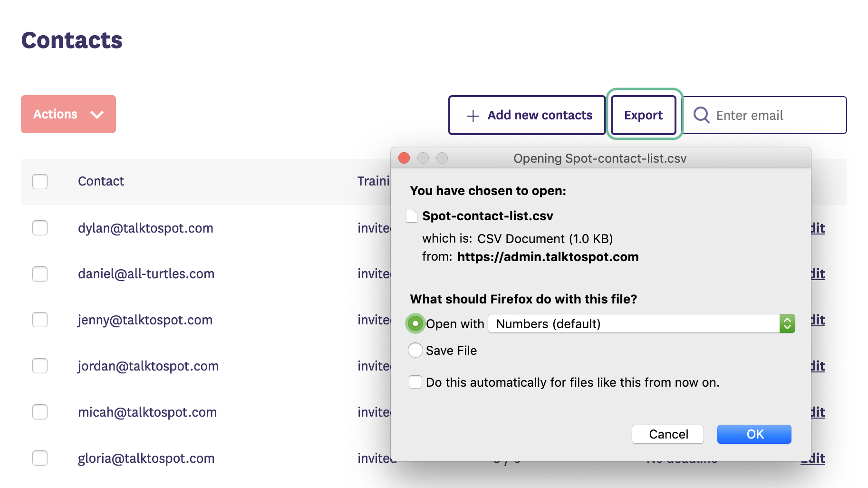This screenshot has height=488, width=868.
Task: Click the Contact column header
Action: point(101,181)
